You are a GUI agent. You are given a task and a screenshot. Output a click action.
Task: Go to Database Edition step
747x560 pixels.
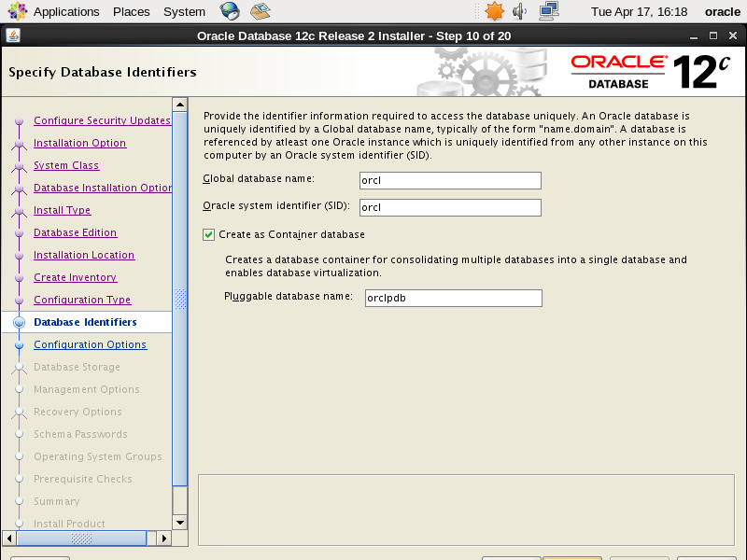pyautogui.click(x=76, y=232)
